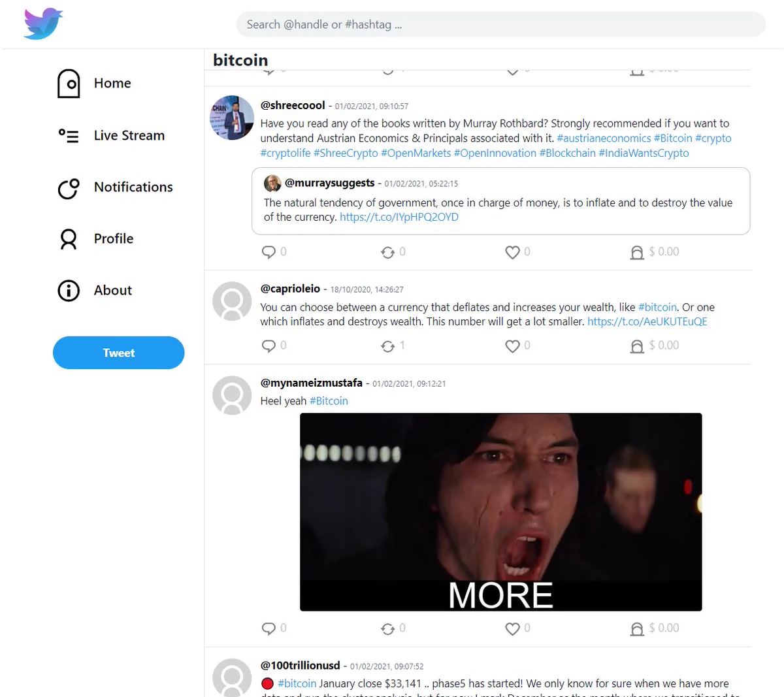The image size is (784, 697).
Task: Click the 'bitcoin' search results heading
Action: pos(240,60)
